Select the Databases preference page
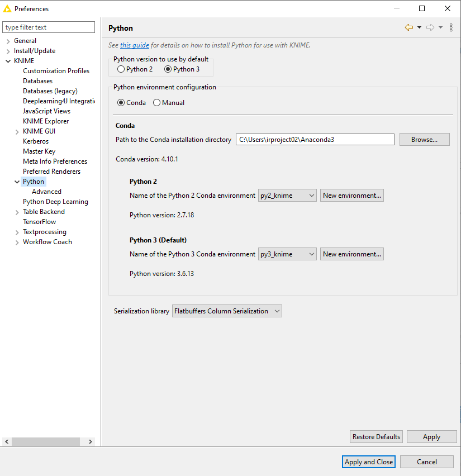Viewport: 461px width, 476px height. (x=37, y=81)
